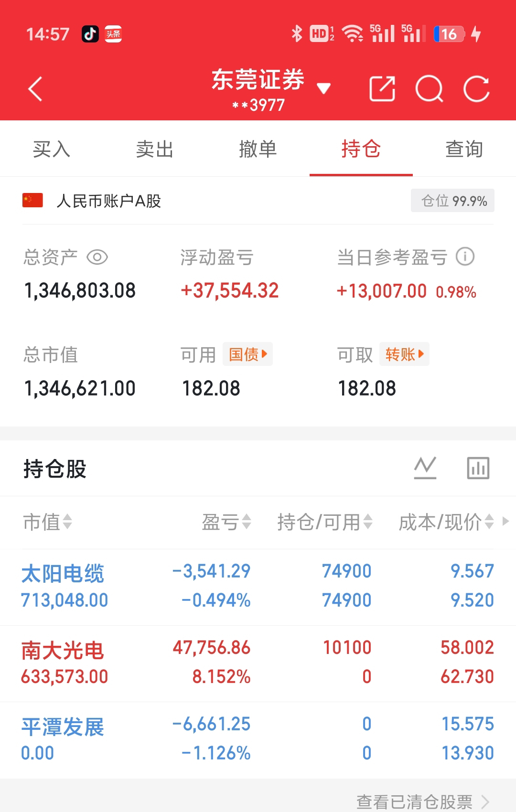Tap the right arrow after 成本/现价 header
The width and height of the screenshot is (516, 812).
505,521
